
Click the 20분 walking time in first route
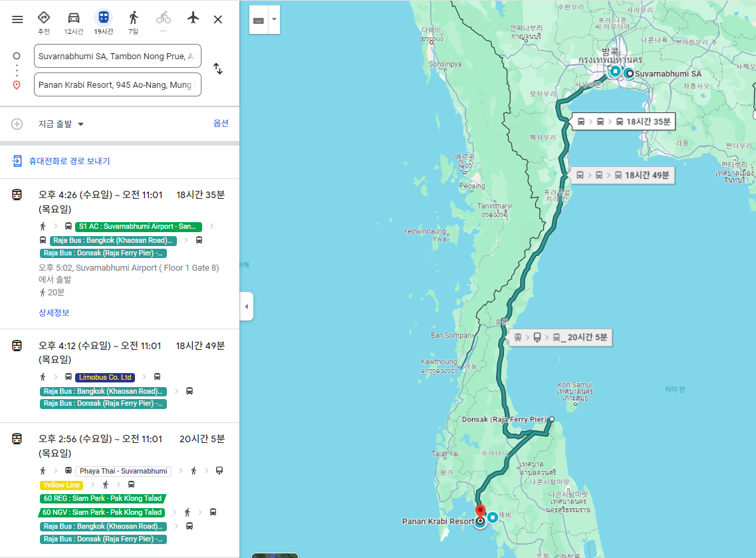click(52, 292)
